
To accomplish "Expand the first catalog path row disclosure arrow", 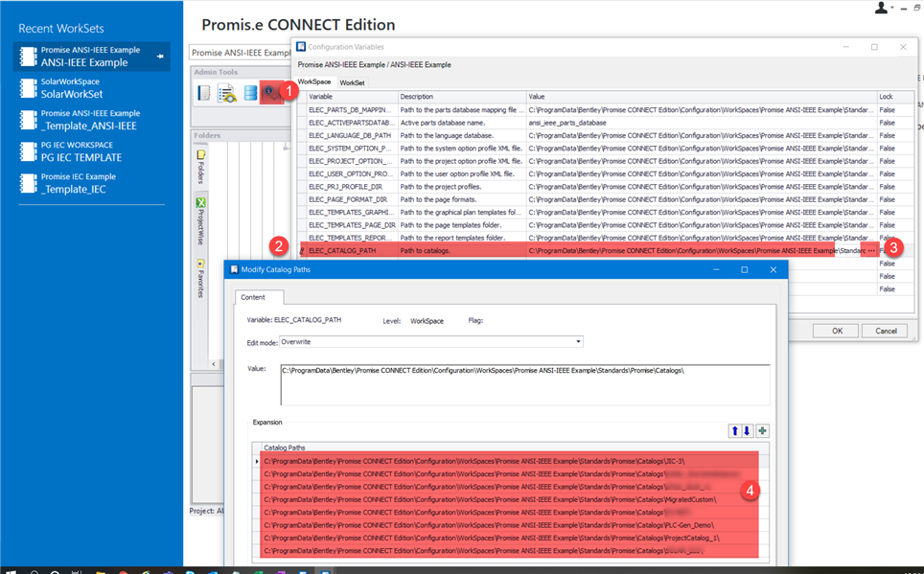I will (259, 461).
